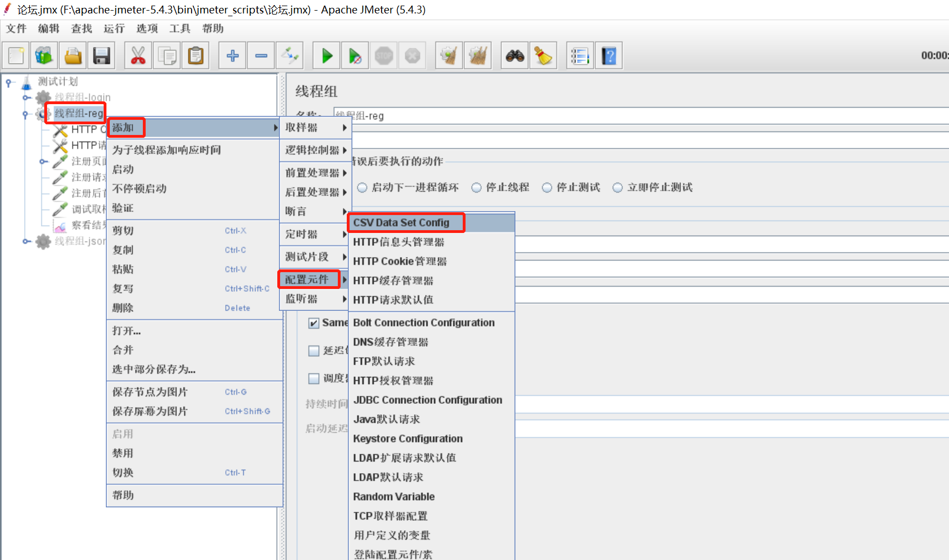949x560 pixels.
Task: Open the 运行 menu
Action: click(x=114, y=29)
